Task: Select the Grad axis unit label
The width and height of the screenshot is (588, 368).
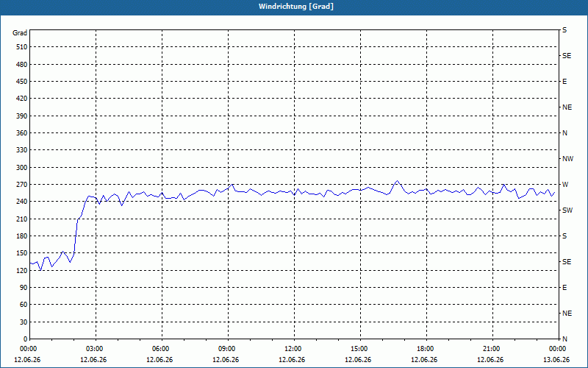Action: pyautogui.click(x=20, y=33)
